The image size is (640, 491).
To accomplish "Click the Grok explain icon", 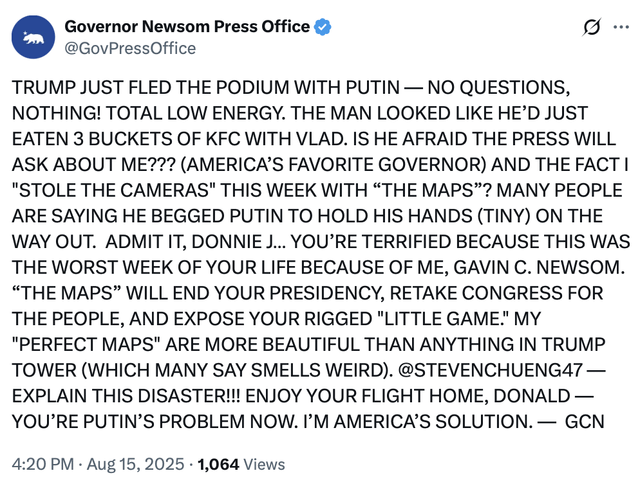I will [590, 27].
